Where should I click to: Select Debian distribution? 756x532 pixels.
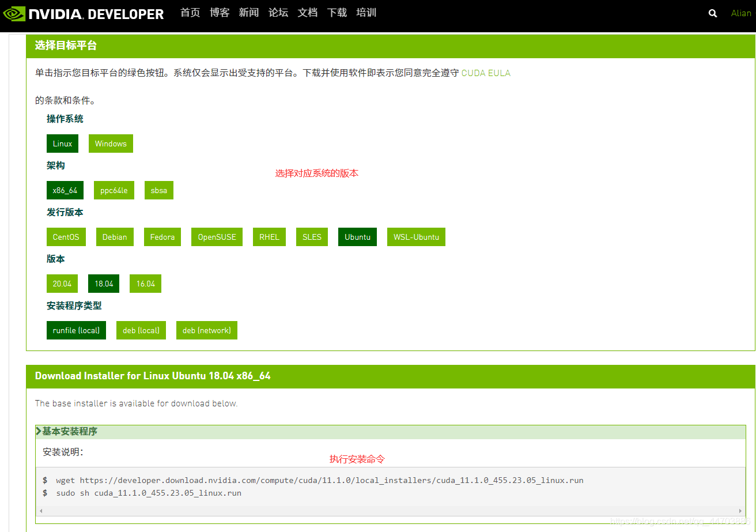(115, 237)
